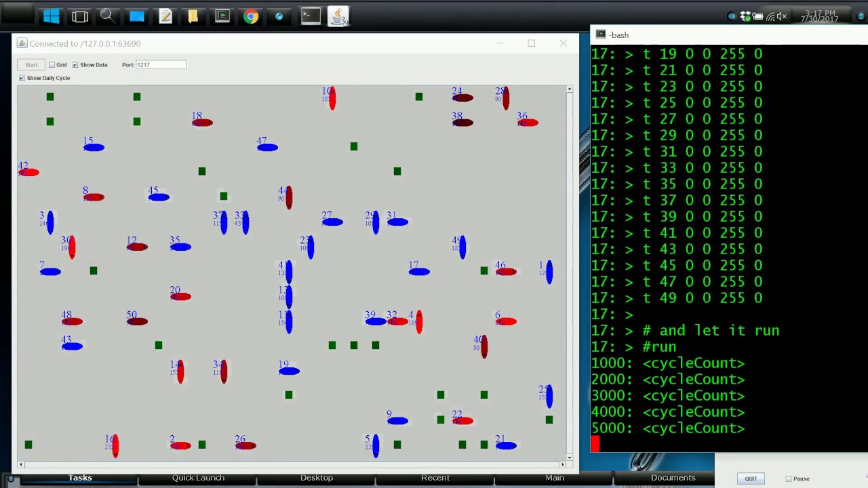
Task: Check the Pause checkbox
Action: [x=789, y=479]
